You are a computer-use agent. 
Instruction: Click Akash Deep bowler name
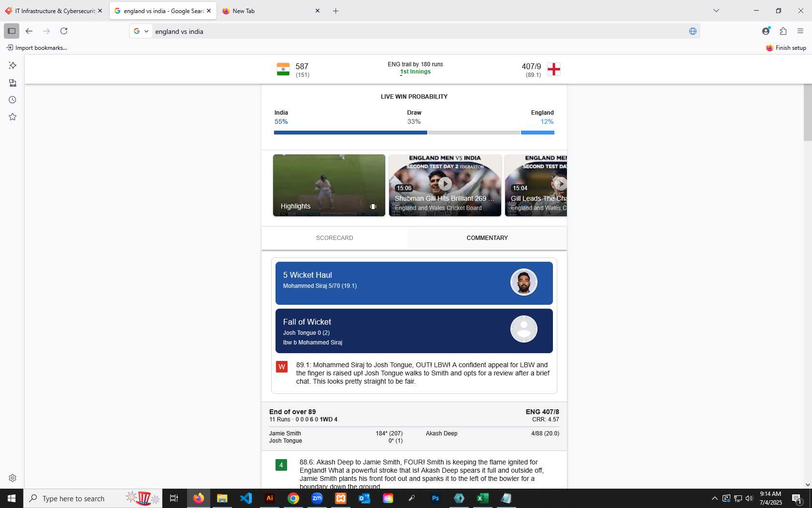click(x=441, y=433)
